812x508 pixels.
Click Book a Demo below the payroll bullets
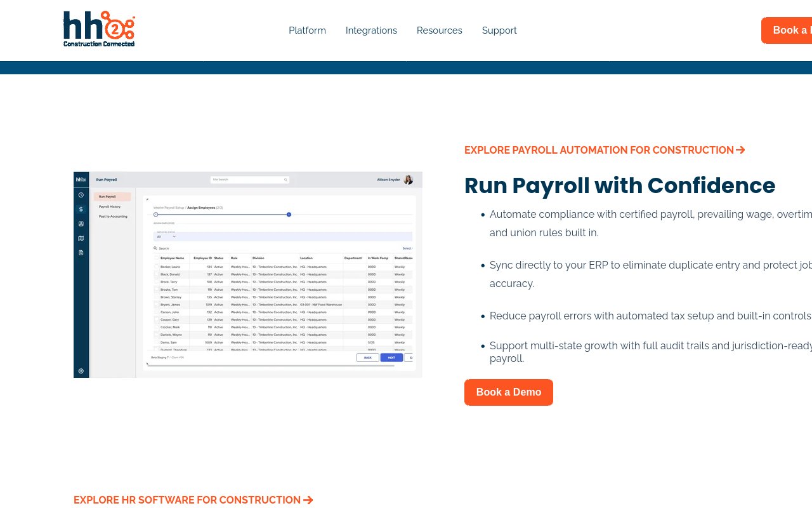click(509, 392)
